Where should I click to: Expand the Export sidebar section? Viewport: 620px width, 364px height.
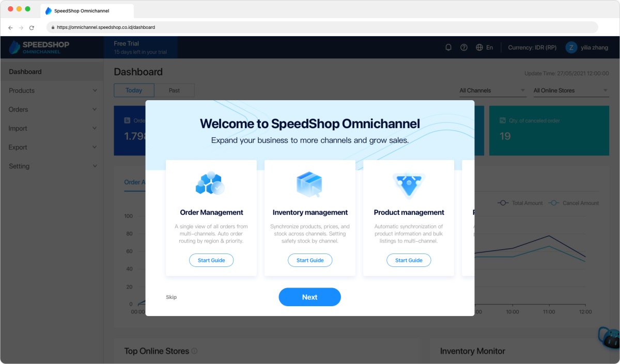click(x=52, y=147)
